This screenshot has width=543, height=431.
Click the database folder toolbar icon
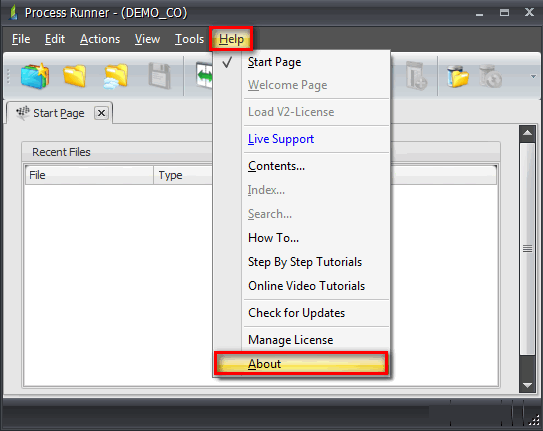pos(457,76)
